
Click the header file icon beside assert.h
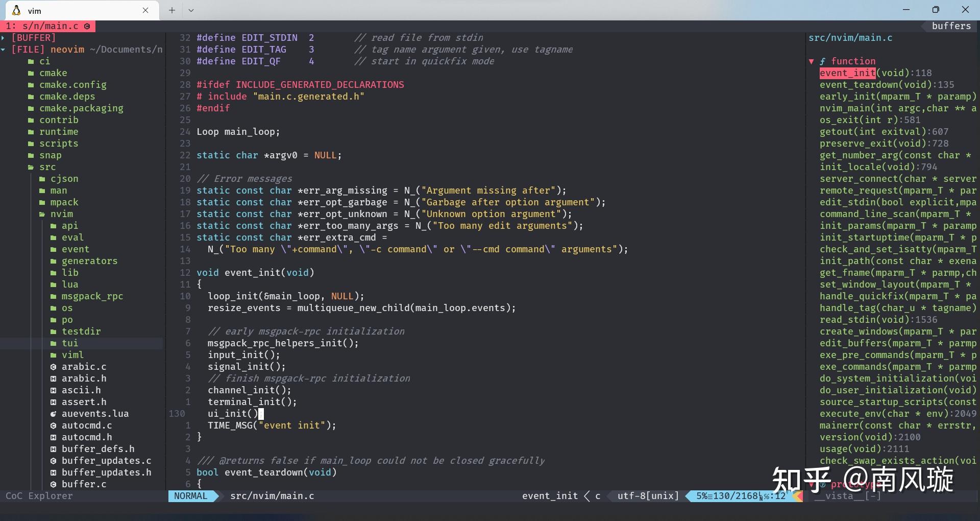(53, 402)
